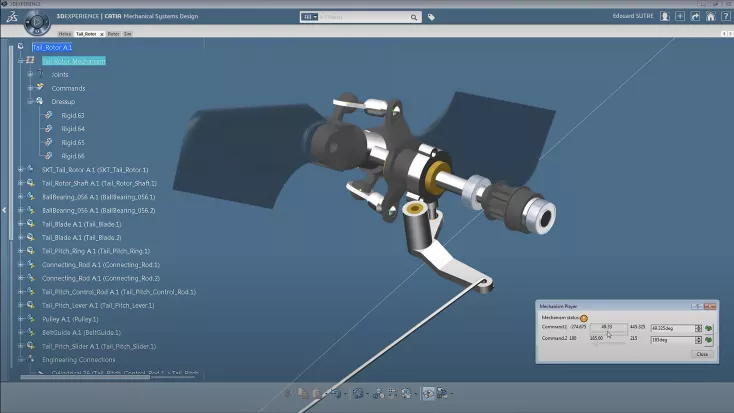Expand the Joints tree node
734x413 pixels.
[30, 74]
